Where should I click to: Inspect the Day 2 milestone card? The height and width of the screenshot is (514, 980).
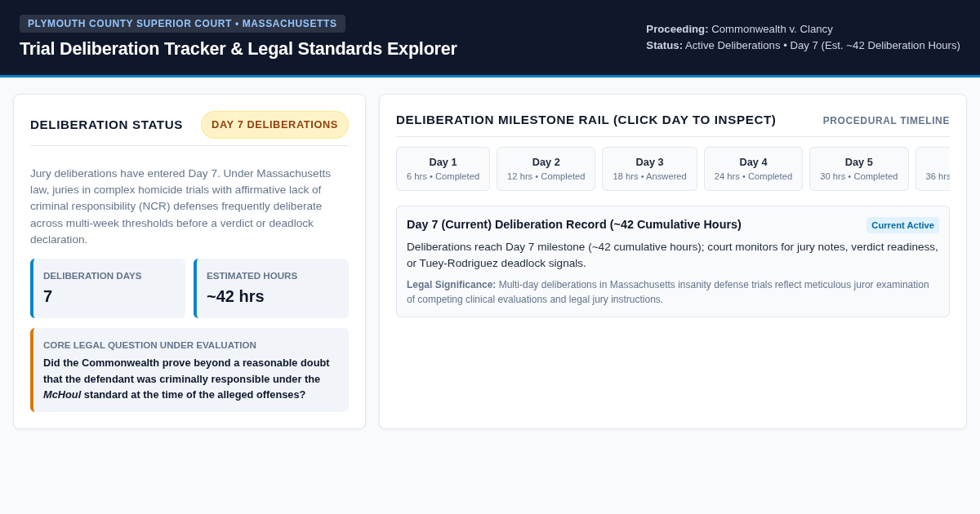tap(546, 169)
